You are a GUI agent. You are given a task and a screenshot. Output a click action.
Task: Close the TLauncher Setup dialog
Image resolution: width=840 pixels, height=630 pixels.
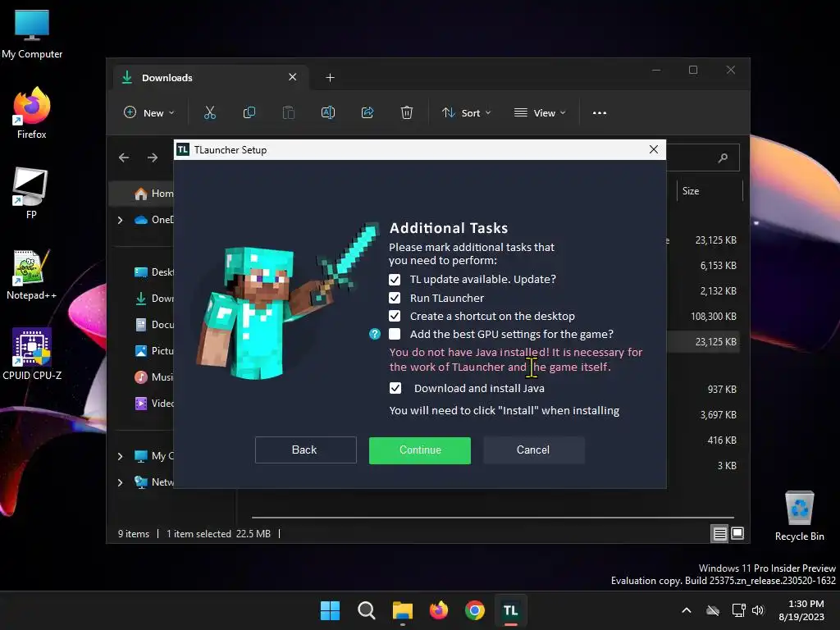[654, 150]
